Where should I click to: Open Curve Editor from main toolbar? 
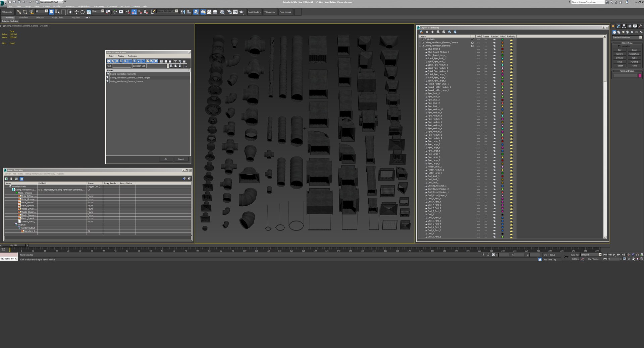tap(209, 12)
